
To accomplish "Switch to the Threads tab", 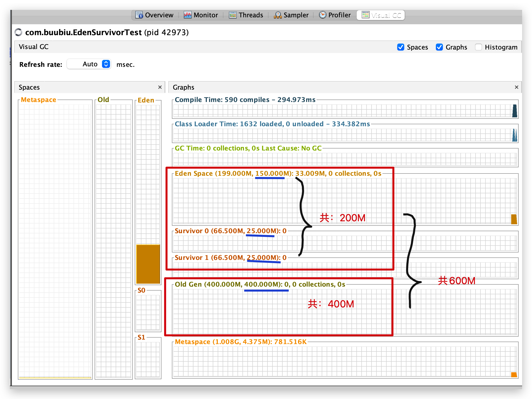I will pyautogui.click(x=251, y=15).
